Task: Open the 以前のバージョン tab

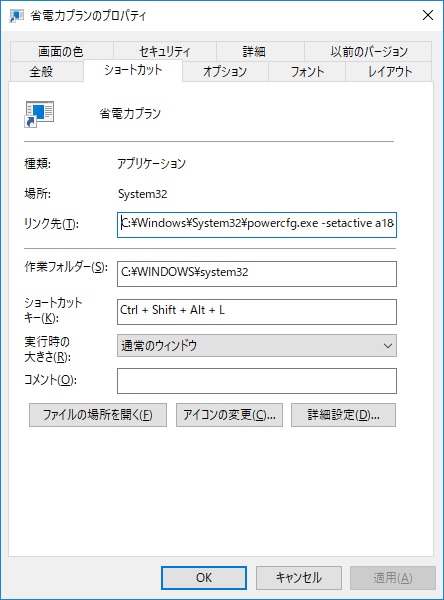Action: click(369, 51)
